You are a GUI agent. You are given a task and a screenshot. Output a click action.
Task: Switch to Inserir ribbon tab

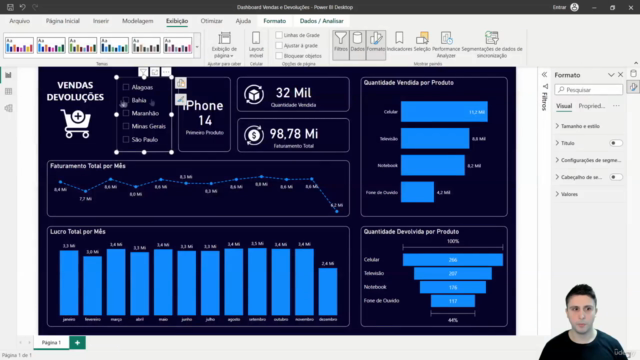click(x=101, y=21)
